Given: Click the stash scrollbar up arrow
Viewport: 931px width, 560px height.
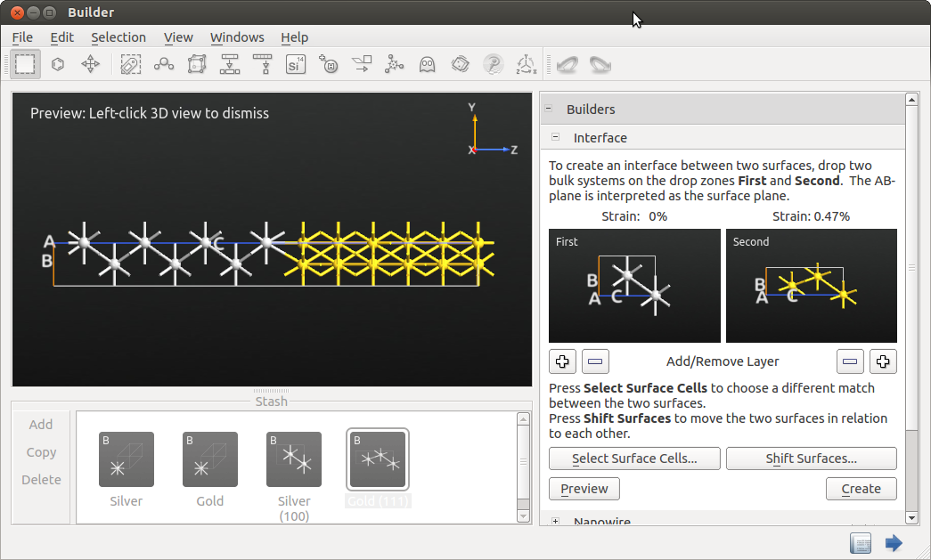Looking at the screenshot, I should point(523,419).
